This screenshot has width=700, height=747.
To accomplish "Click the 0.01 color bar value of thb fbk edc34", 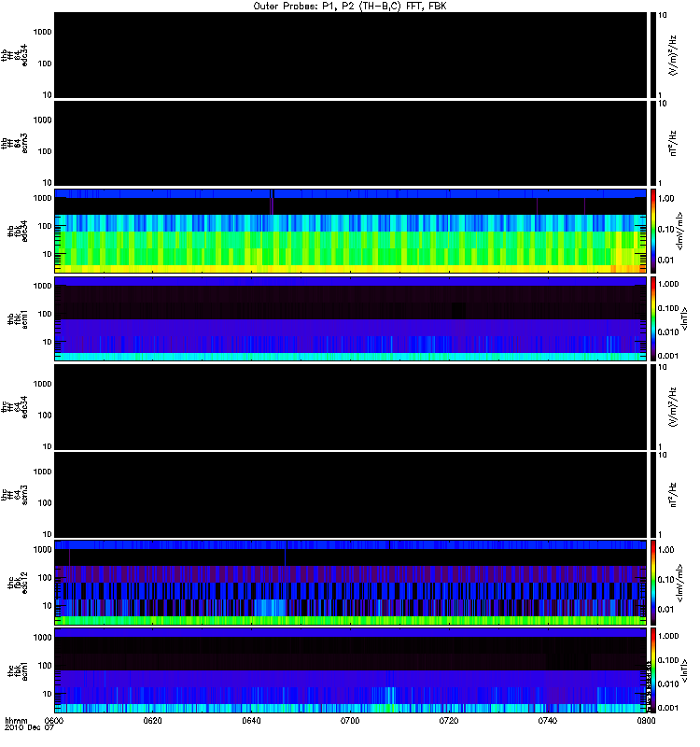I will (x=665, y=261).
